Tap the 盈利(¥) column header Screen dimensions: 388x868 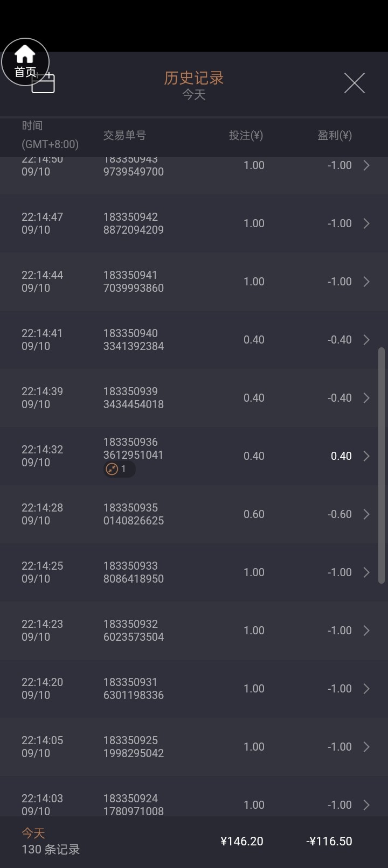click(x=334, y=135)
